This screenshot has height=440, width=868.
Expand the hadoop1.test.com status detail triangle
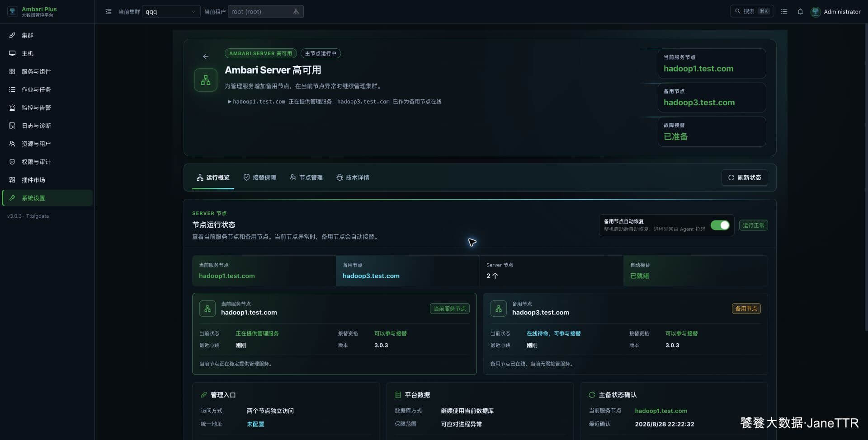click(x=230, y=102)
